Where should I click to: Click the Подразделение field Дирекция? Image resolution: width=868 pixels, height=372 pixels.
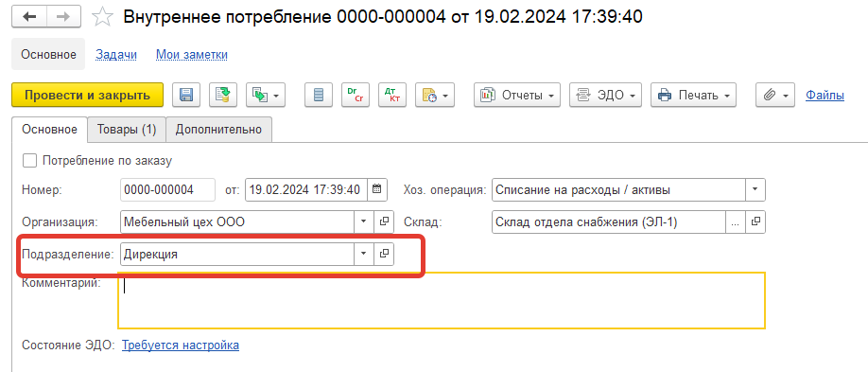coord(237,254)
